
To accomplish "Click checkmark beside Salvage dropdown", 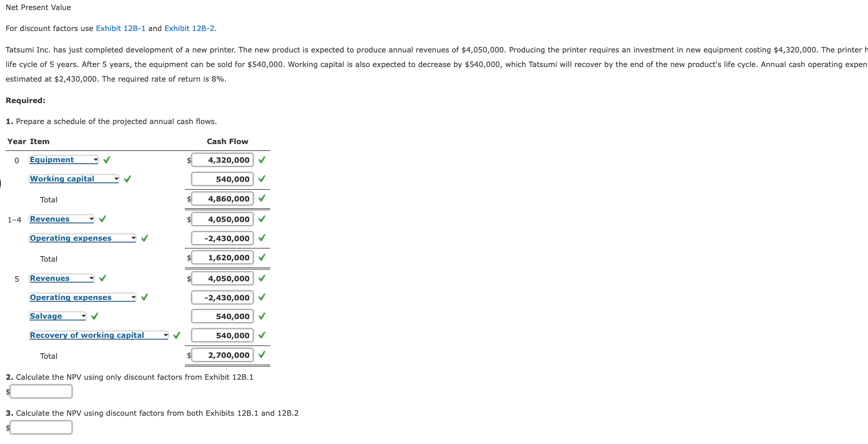I will (x=94, y=316).
